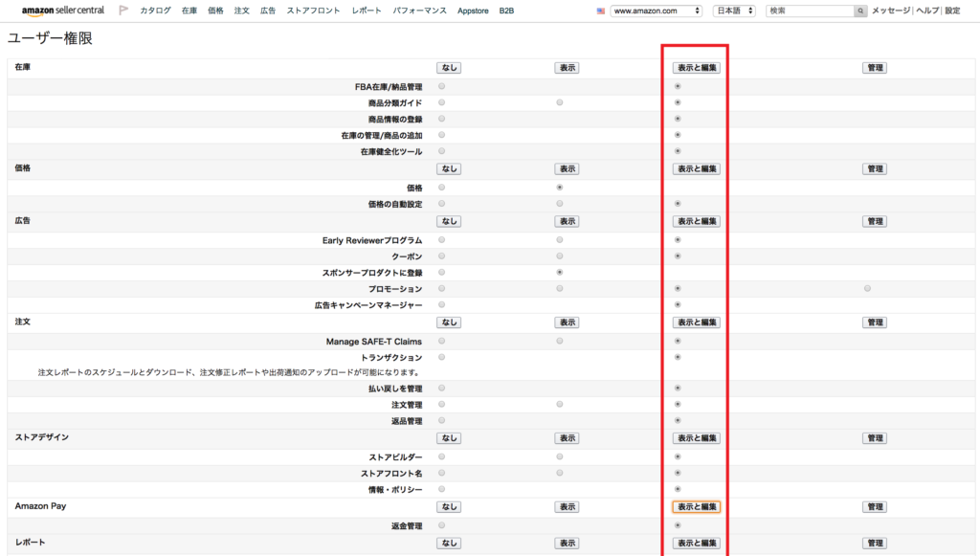
Task: Open the レポート menu in top navigation
Action: 367,11
